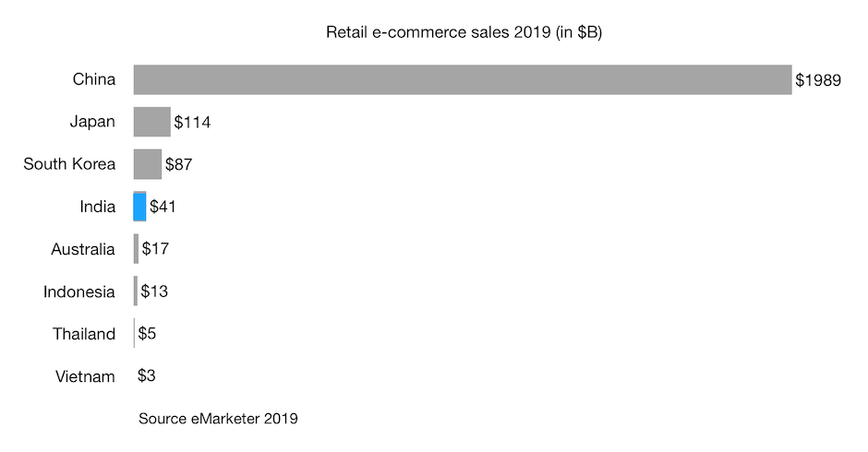Select the India axis label
Viewport: 868px width, 452px height.
coord(98,207)
